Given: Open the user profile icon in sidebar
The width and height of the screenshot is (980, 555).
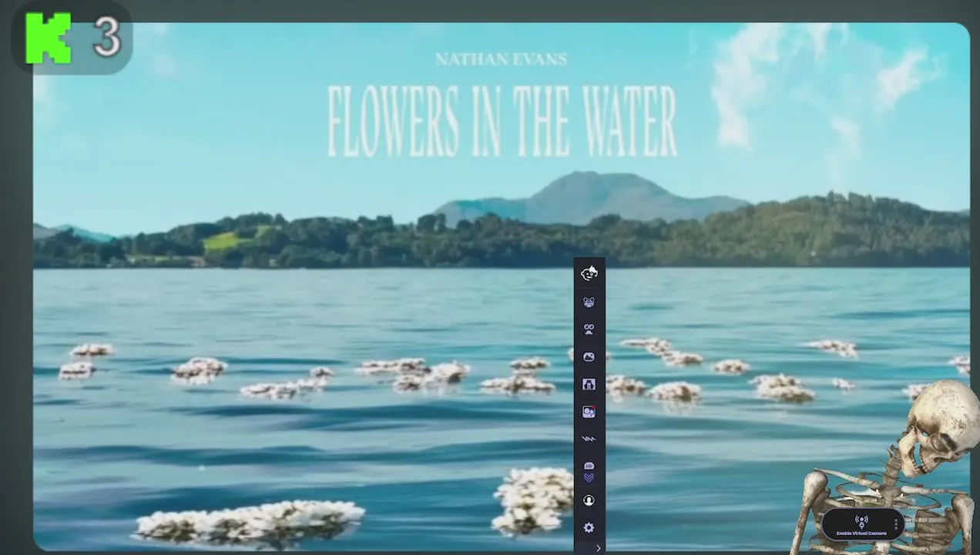Looking at the screenshot, I should (x=589, y=500).
